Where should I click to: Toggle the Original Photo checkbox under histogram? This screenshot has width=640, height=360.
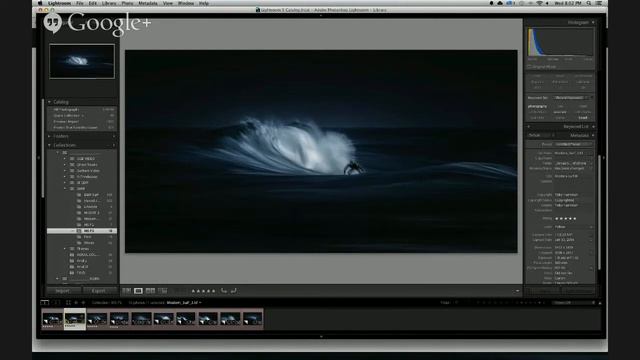[529, 67]
